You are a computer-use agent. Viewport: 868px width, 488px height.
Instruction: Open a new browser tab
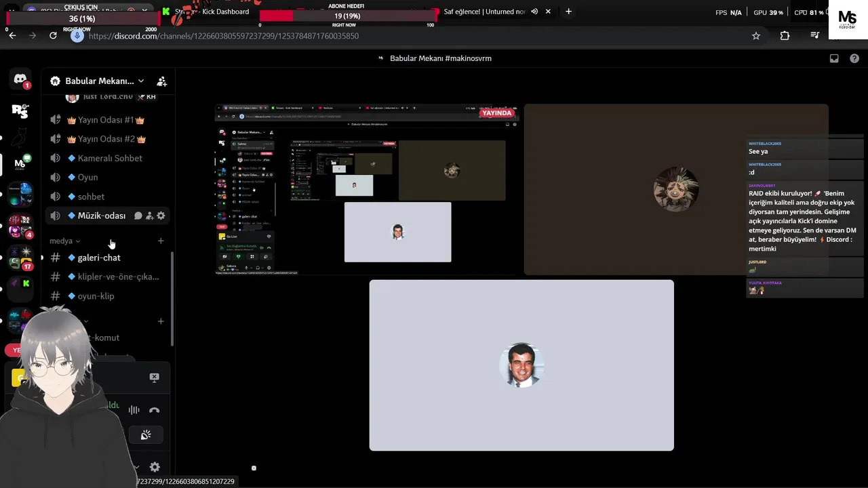[x=568, y=12]
